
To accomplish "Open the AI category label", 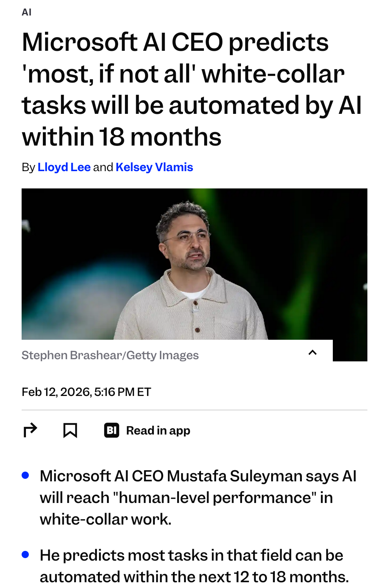I will point(27,12).
